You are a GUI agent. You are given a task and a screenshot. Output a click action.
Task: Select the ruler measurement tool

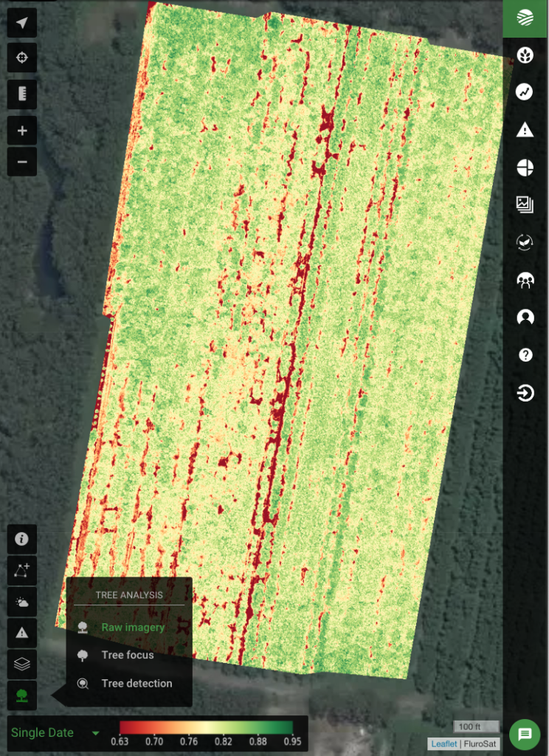[22, 94]
